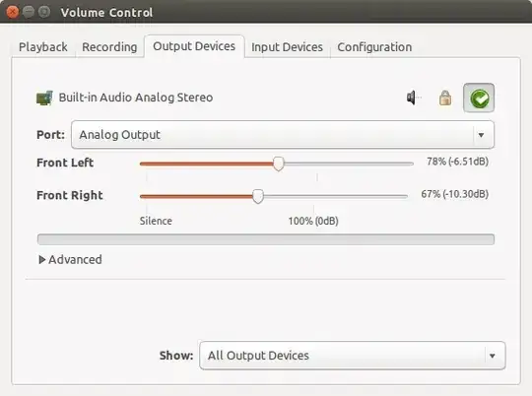The height and width of the screenshot is (396, 532).
Task: Click the output level meter bar
Action: tap(266, 239)
